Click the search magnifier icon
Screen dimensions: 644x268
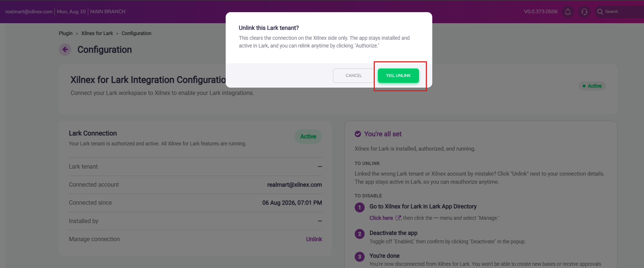point(600,12)
